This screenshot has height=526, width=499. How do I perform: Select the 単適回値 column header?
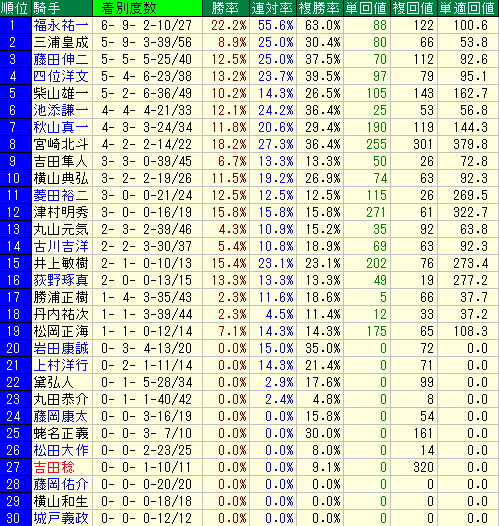(467, 8)
